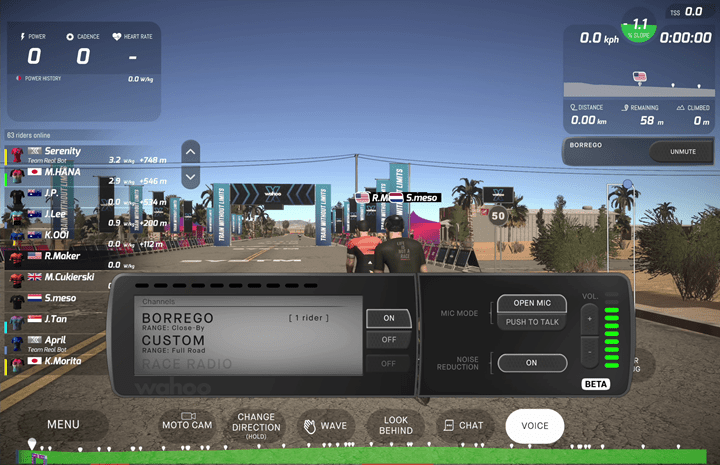Click the Distance pin icon
Viewport: 720px width, 465px height.
[x=573, y=107]
